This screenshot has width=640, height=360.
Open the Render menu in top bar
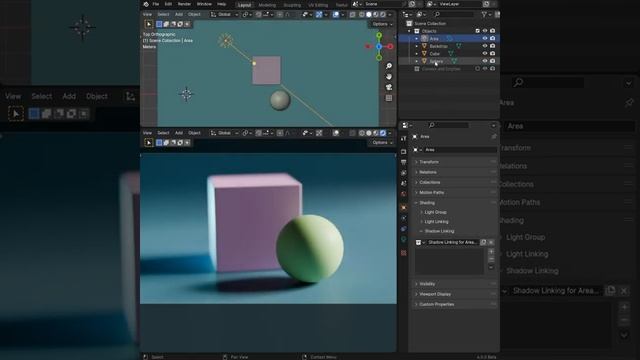pyautogui.click(x=184, y=4)
